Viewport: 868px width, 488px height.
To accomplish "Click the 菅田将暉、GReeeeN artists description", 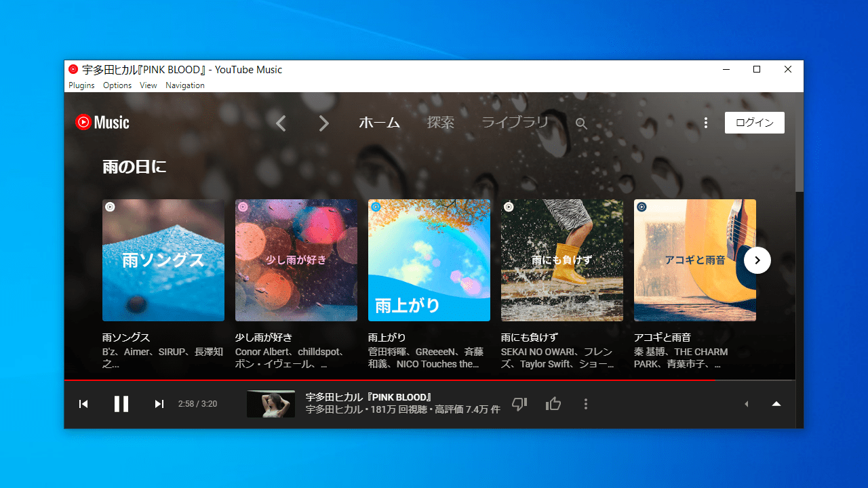I will (x=426, y=358).
